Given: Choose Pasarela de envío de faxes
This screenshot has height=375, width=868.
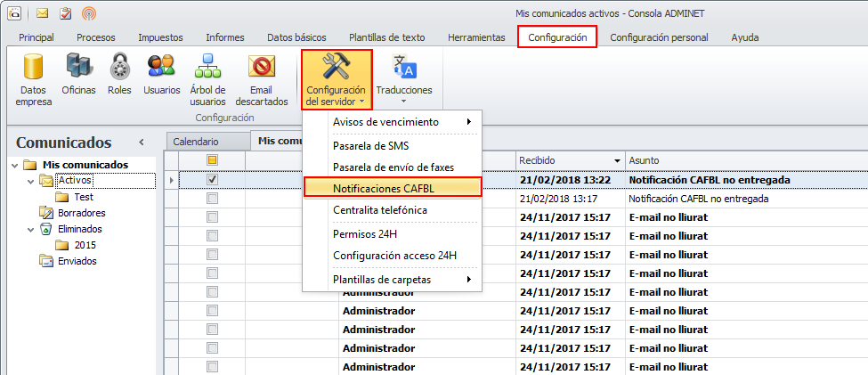Looking at the screenshot, I should pyautogui.click(x=392, y=167).
